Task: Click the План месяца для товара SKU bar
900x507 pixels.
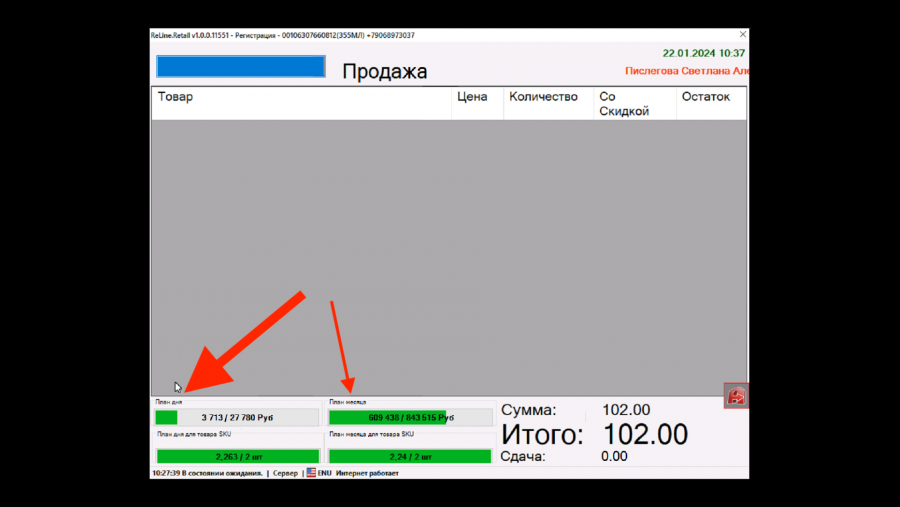Action: 410,456
